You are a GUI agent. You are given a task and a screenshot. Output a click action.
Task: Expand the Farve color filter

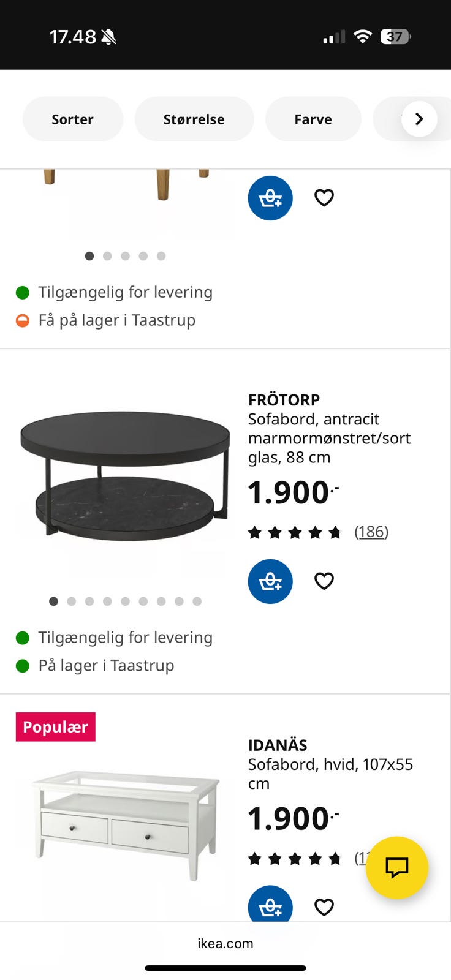(x=313, y=119)
